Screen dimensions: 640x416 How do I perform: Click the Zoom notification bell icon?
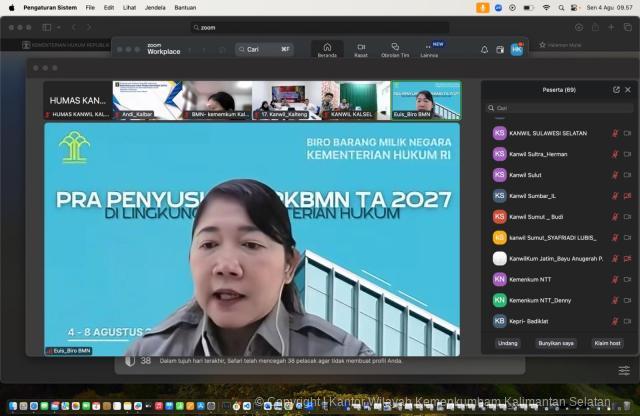485,49
